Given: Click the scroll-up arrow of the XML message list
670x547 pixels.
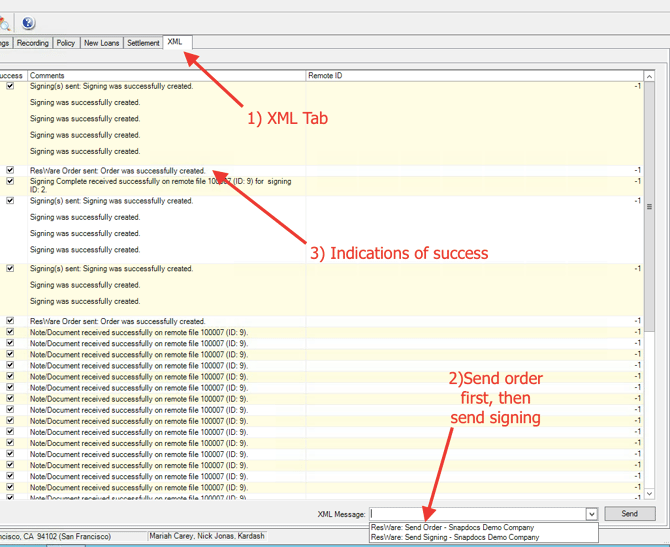Looking at the screenshot, I should [649, 76].
